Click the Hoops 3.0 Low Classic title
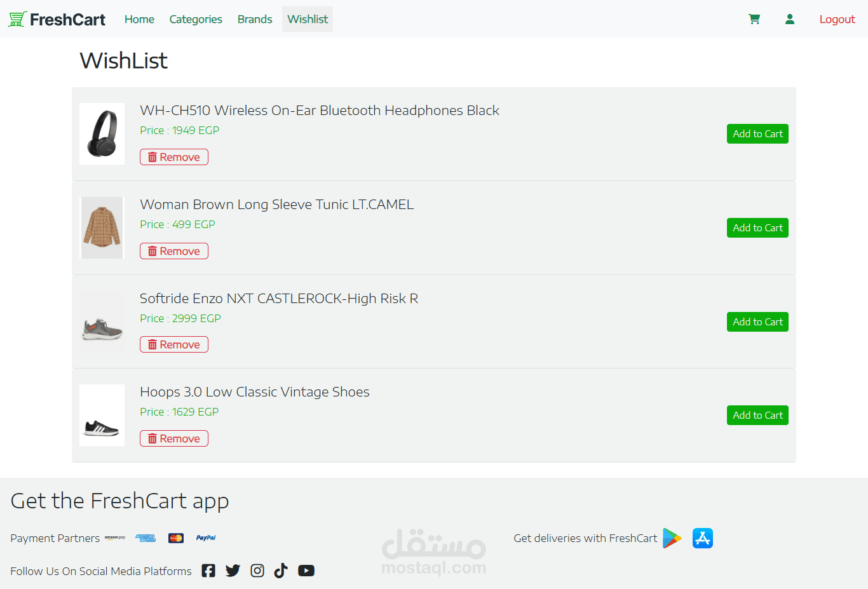 [255, 392]
